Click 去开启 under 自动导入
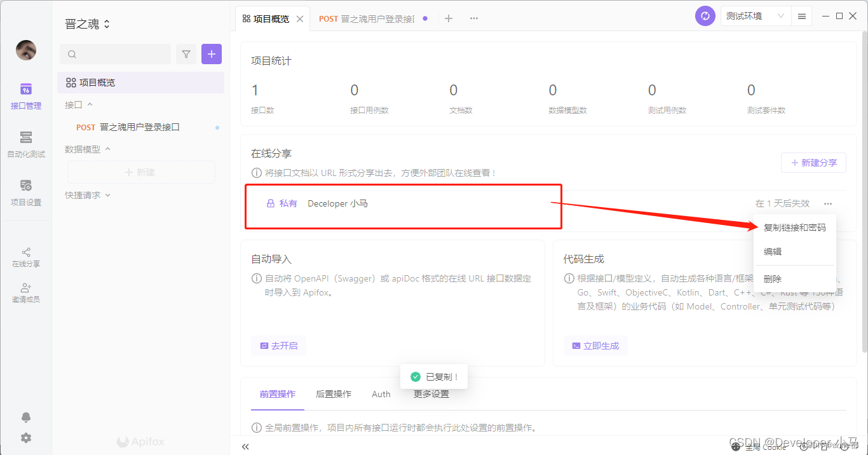The height and width of the screenshot is (455, 868). pyautogui.click(x=278, y=346)
